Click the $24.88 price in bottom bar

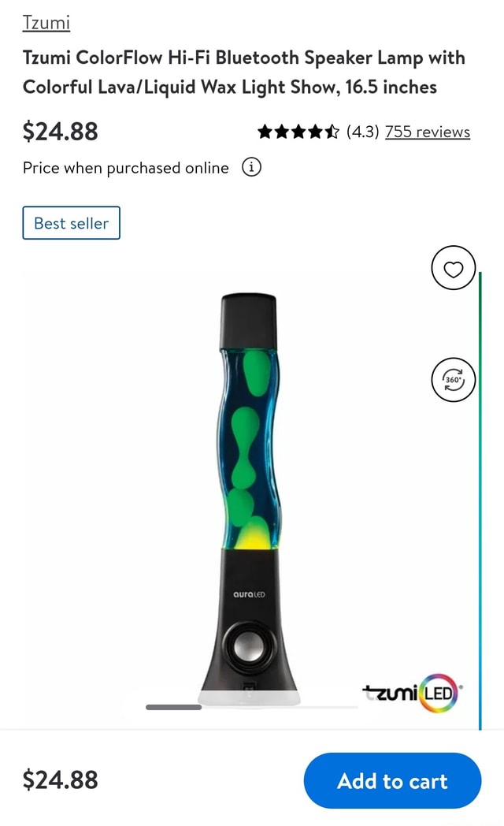(60, 779)
